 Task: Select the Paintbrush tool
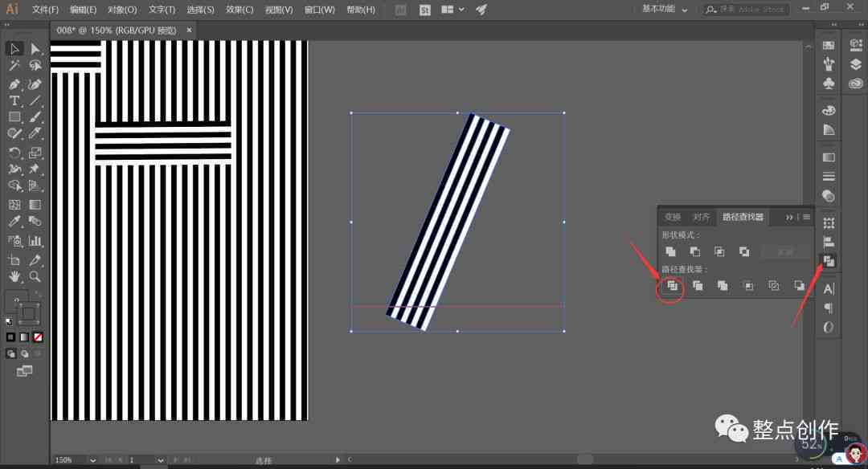[35, 117]
